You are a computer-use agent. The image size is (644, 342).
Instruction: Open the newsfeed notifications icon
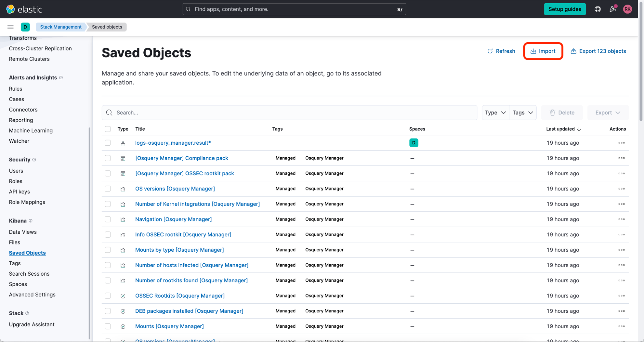[612, 9]
